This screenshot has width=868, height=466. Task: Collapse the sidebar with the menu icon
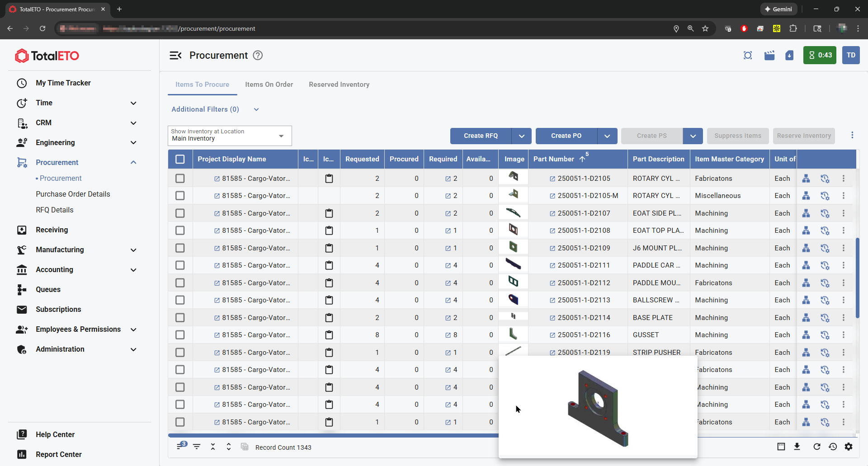175,55
